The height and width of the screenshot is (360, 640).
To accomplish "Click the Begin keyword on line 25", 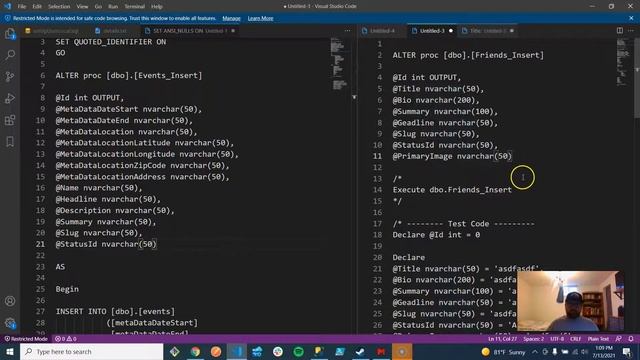I will (67, 289).
